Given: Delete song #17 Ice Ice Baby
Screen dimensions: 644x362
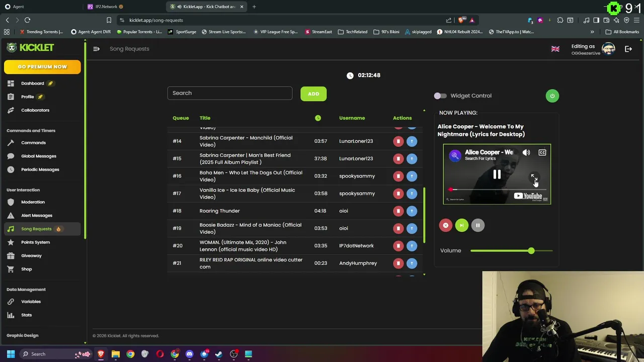Looking at the screenshot, I should [398, 194].
